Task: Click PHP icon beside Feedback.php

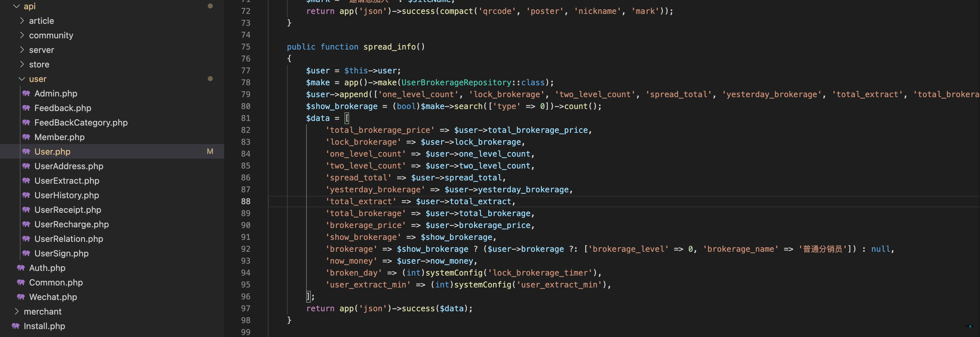Action: coord(26,108)
